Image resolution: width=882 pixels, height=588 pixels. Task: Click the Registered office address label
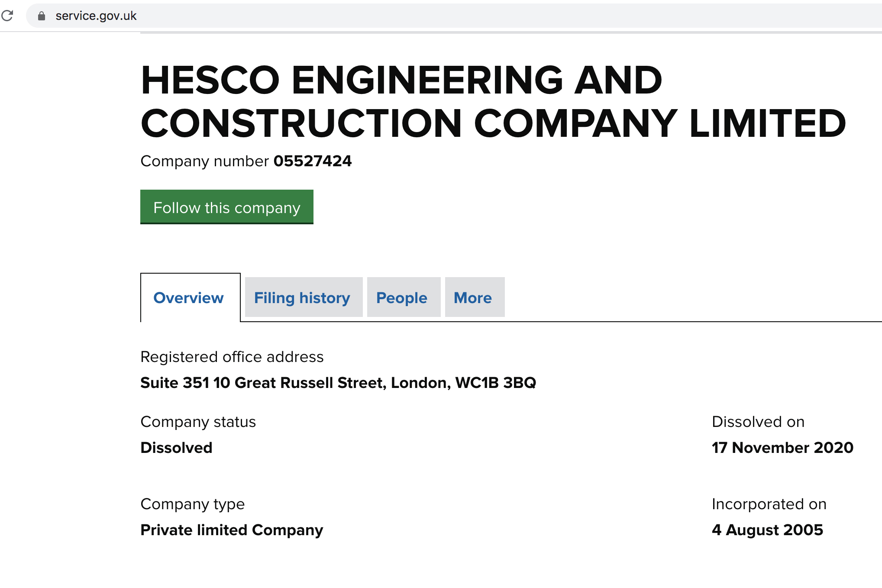(x=232, y=357)
